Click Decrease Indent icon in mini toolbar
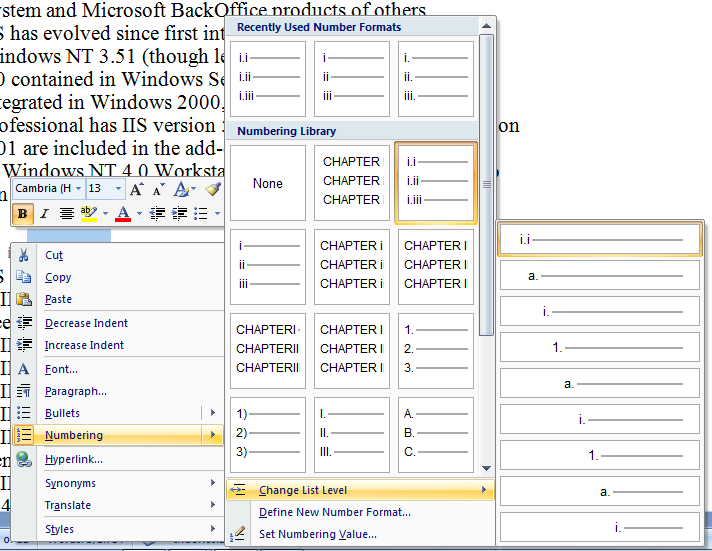712x551 pixels. click(157, 213)
